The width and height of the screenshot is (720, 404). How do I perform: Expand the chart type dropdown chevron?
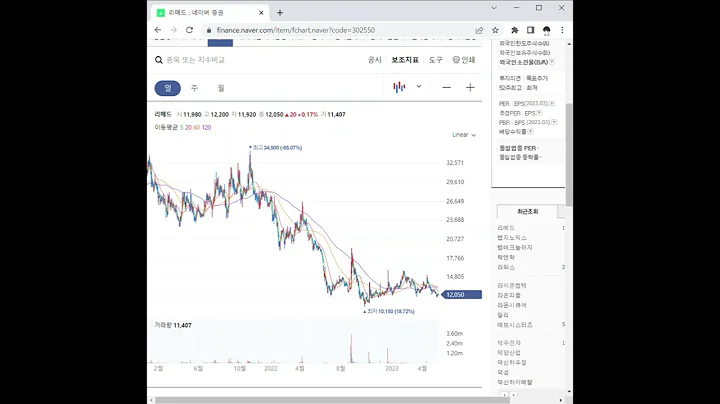pos(419,86)
